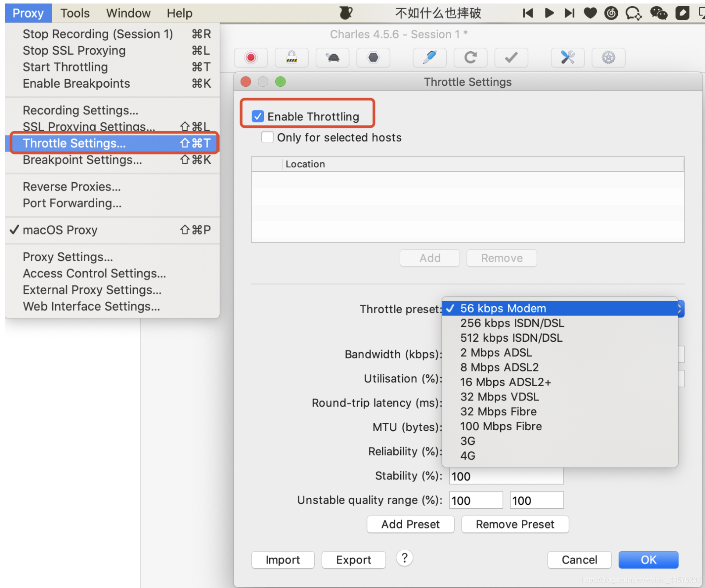Screen dimensions: 705x588
Task: Open the Help menu
Action: [x=179, y=13]
